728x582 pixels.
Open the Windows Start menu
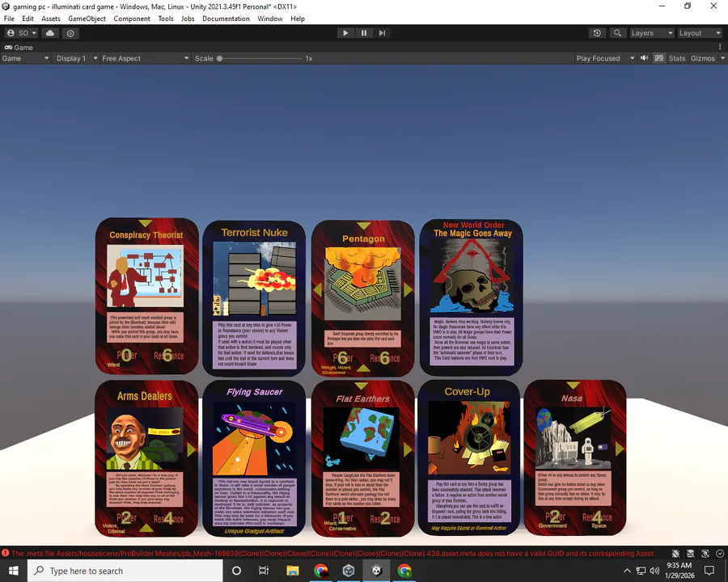coord(14,571)
